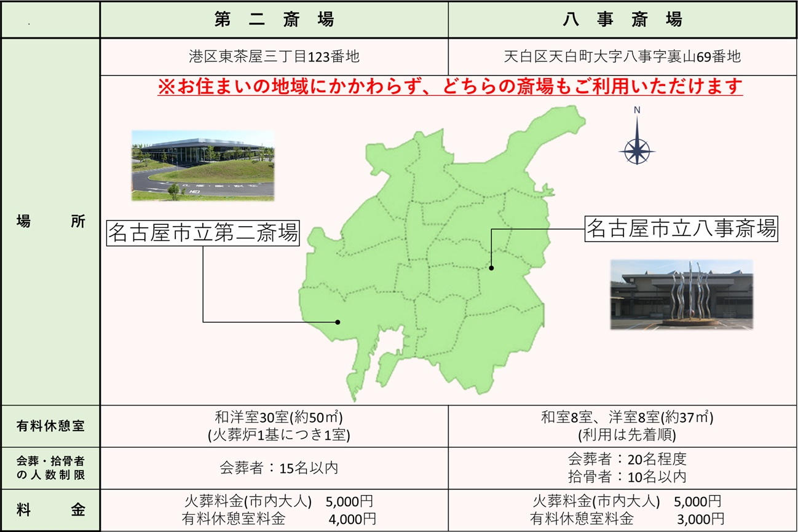Select the address 天白区天白町大字八事字裏山69番地
798x532 pixels.
pos(622,57)
